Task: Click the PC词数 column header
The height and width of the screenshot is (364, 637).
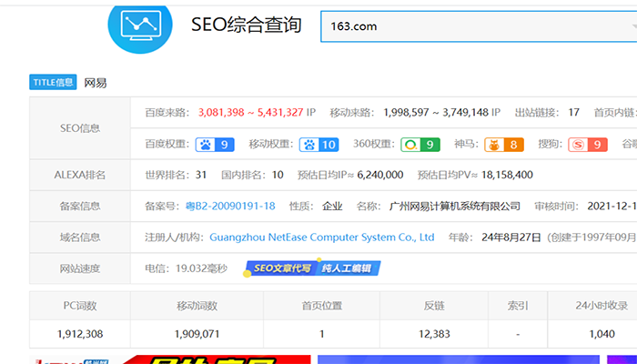Action: click(80, 306)
